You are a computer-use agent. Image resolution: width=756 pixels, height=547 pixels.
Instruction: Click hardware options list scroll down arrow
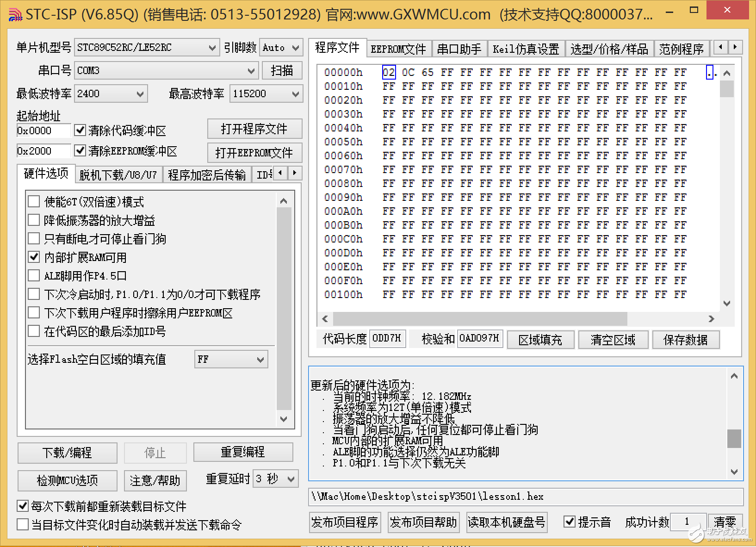[x=284, y=419]
